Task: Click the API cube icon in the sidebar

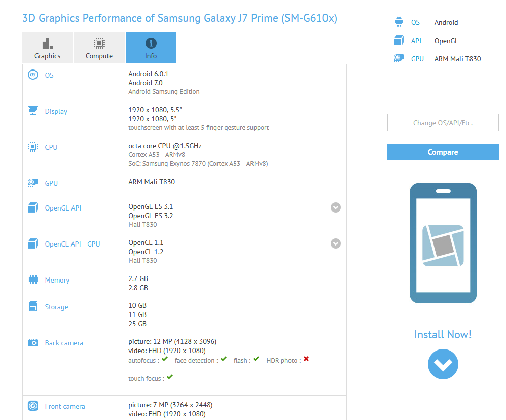Action: tap(399, 41)
